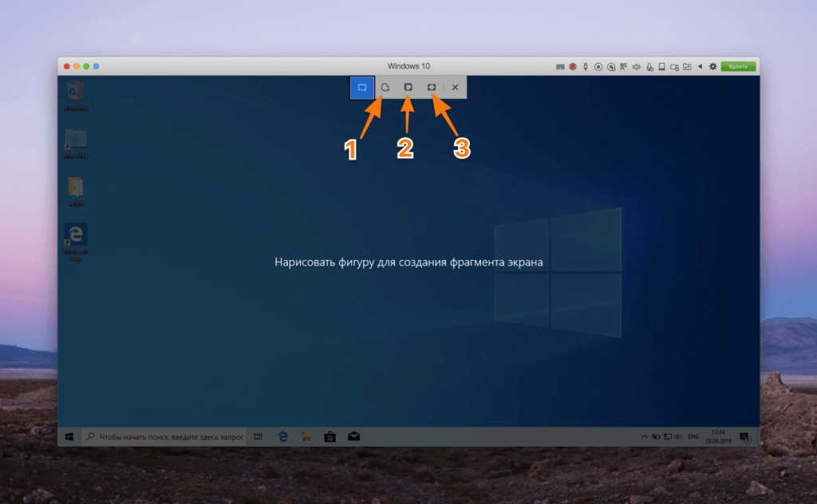Open Mail app from the taskbar
Image resolution: width=817 pixels, height=504 pixels.
353,437
